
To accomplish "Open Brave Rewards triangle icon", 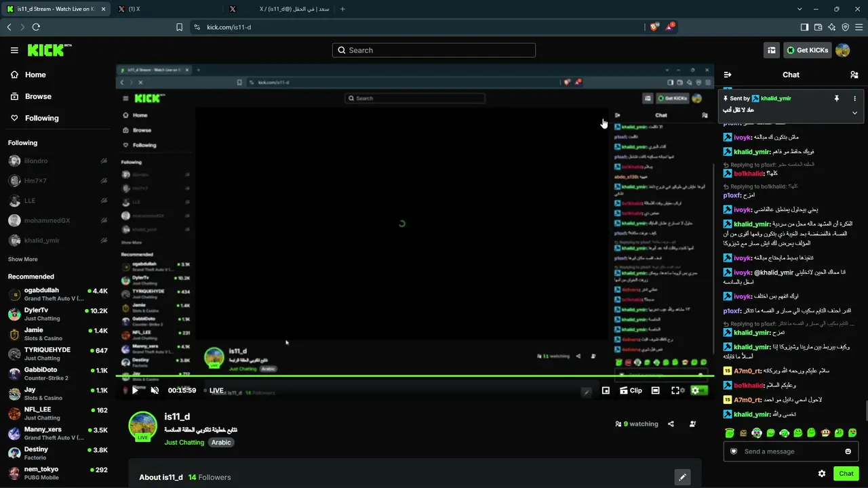I will point(670,27).
